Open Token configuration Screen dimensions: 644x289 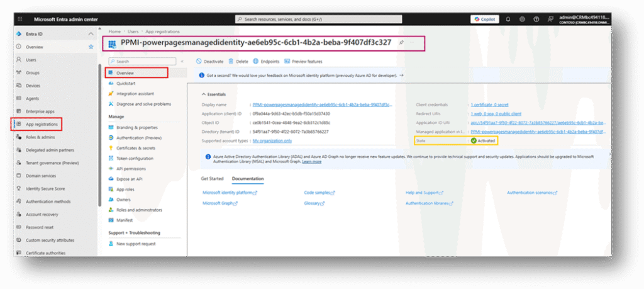[x=135, y=158]
